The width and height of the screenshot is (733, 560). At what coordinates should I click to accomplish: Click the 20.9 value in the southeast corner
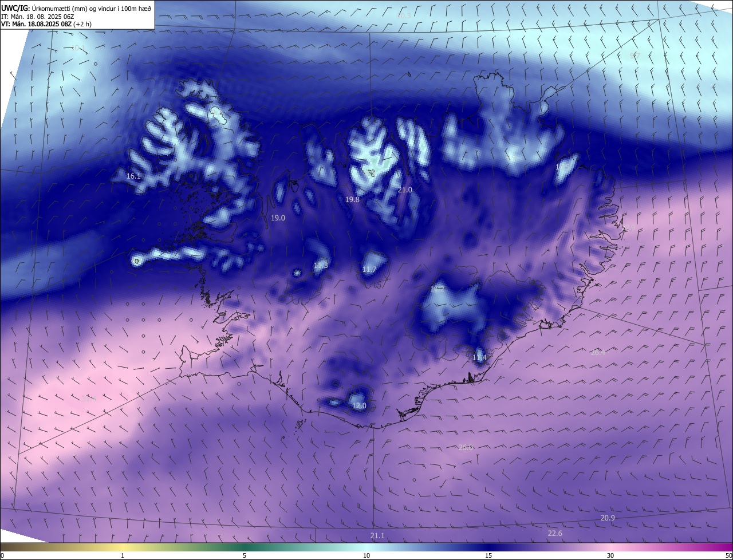tap(608, 518)
